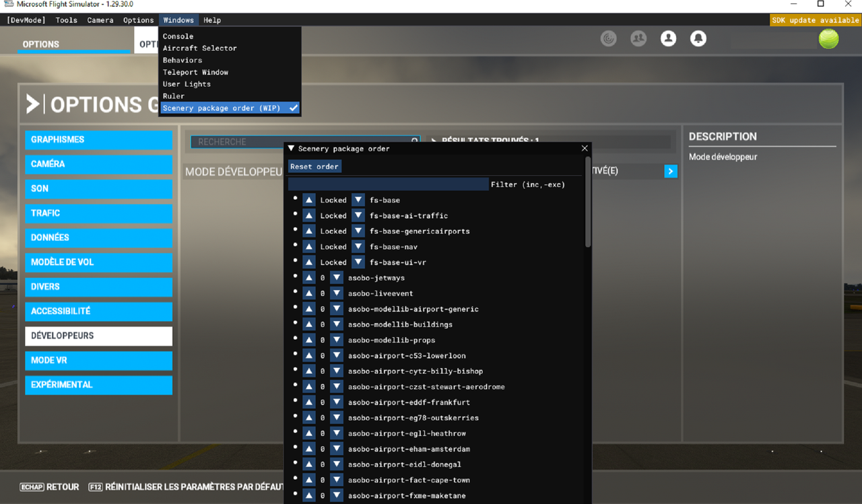The width and height of the screenshot is (862, 504).
Task: Click asobo-airport-fxme-maketane package name
Action: pos(407,496)
